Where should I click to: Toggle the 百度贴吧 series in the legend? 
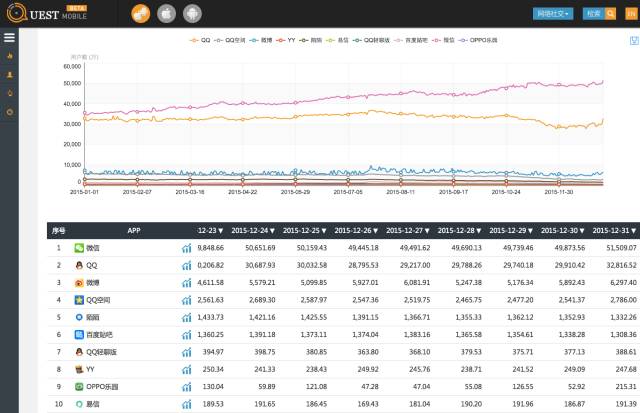point(411,40)
